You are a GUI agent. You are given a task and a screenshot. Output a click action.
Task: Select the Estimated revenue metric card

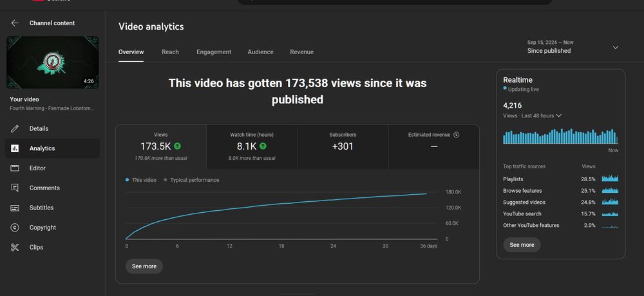[433, 147]
